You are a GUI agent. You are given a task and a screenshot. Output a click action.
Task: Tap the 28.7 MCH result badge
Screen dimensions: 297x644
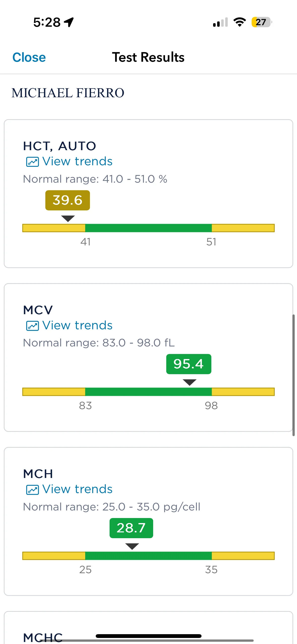[x=131, y=528]
